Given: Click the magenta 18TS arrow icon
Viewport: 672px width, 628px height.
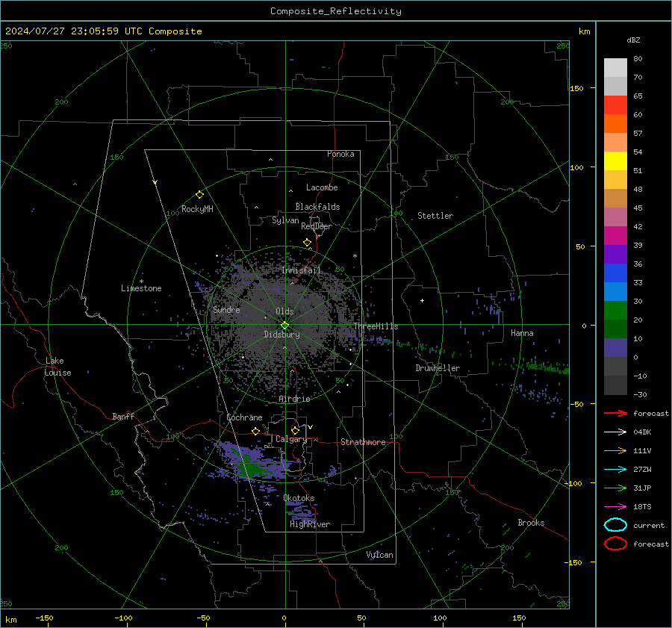Looking at the screenshot, I should [615, 507].
